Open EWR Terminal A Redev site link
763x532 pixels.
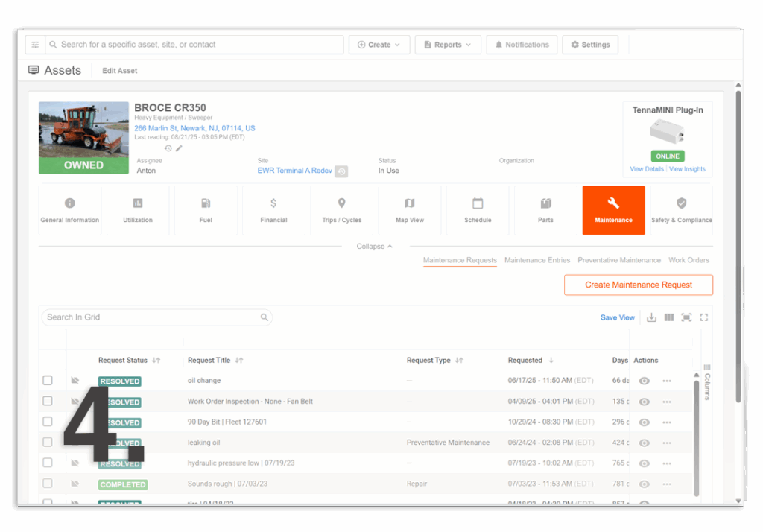pyautogui.click(x=295, y=171)
